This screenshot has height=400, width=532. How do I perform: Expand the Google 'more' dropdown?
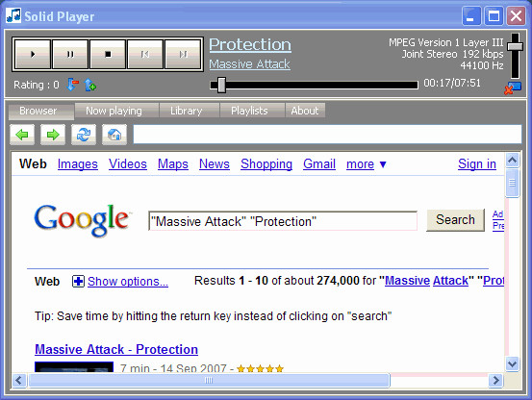[x=367, y=164]
